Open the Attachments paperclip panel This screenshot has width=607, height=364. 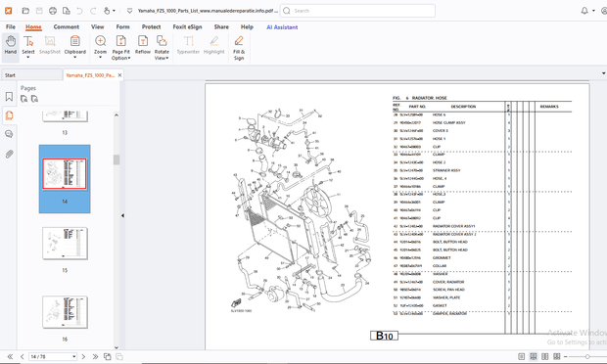coord(9,154)
